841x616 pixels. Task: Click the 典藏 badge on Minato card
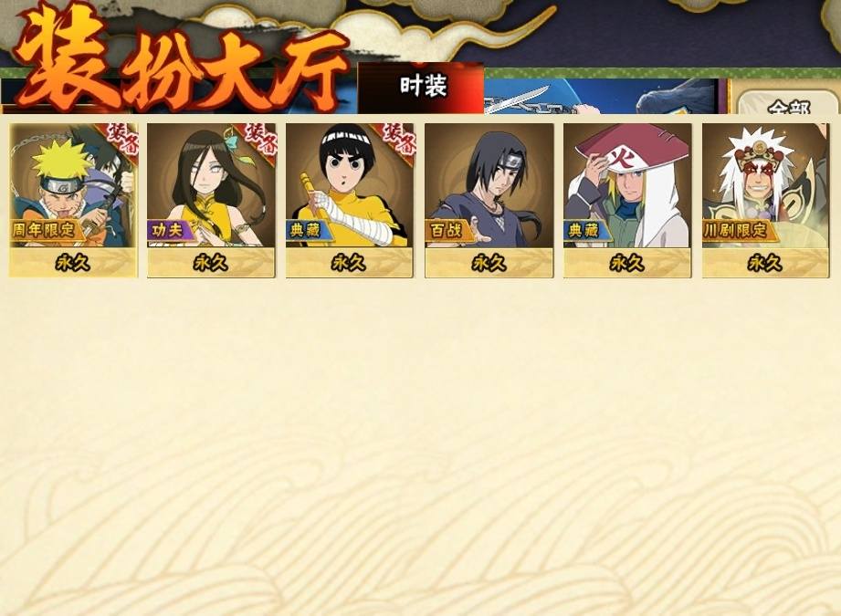(585, 230)
